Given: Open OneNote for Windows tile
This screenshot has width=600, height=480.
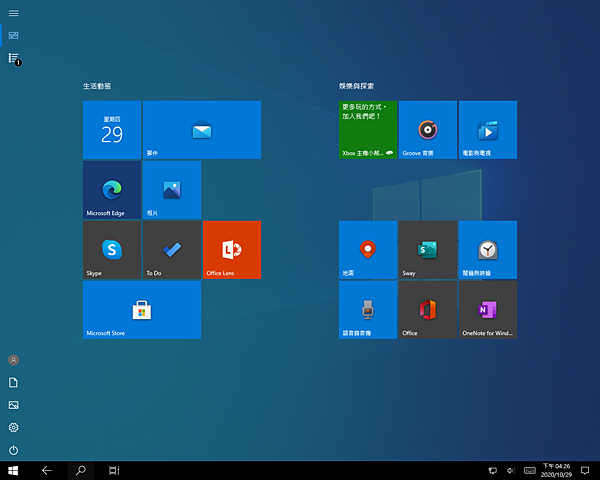Looking at the screenshot, I should (488, 310).
